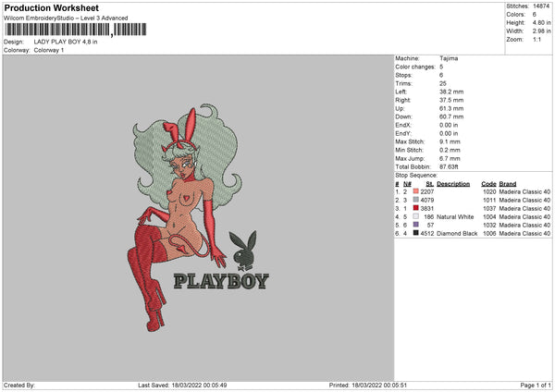Click the 'EndX:' label

coord(403,125)
